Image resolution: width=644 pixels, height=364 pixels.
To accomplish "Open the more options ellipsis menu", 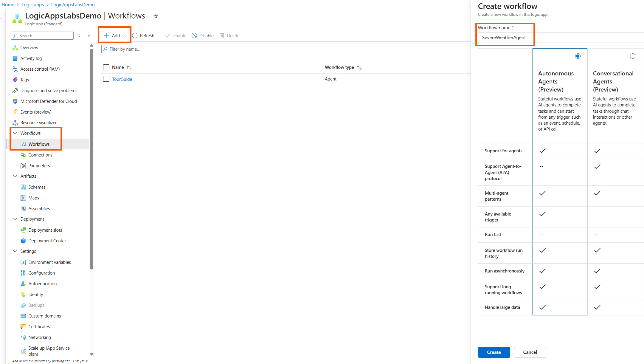I will point(166,16).
